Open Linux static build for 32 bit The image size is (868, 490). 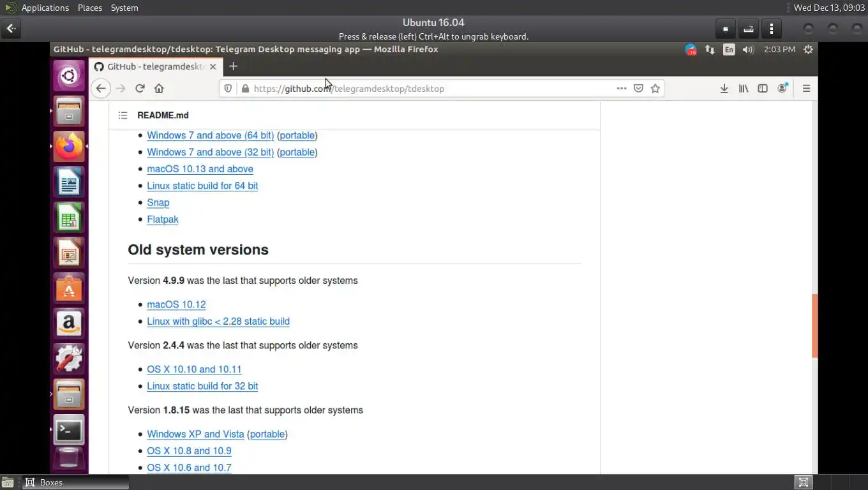[x=202, y=386]
